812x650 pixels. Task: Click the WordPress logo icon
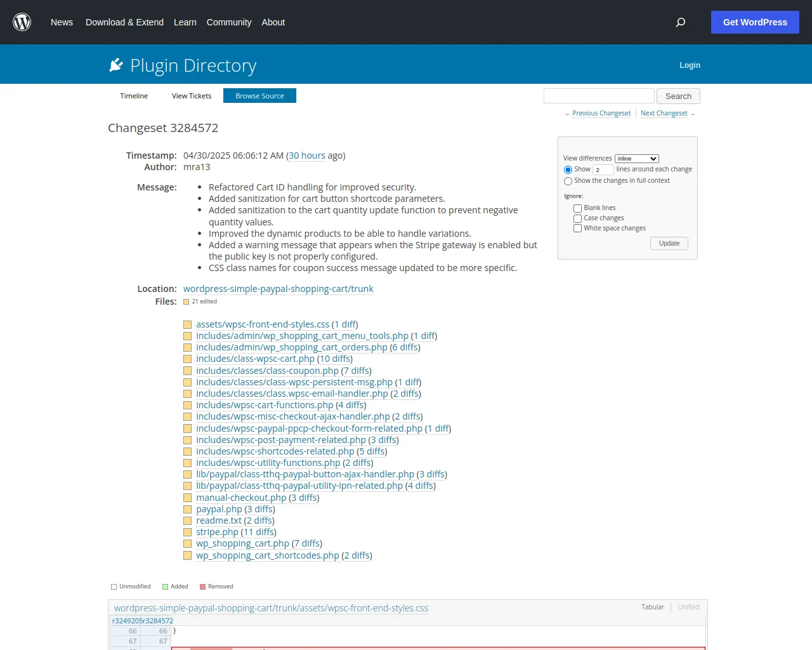(x=22, y=22)
